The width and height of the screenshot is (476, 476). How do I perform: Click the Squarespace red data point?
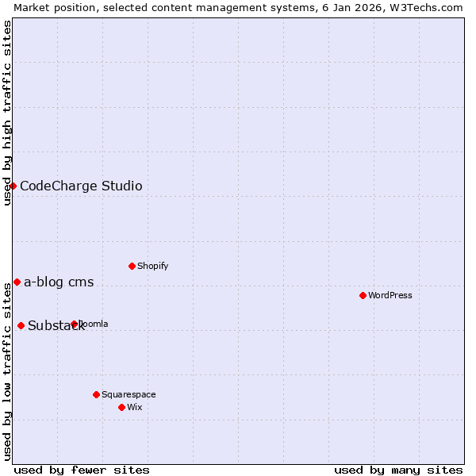pyautogui.click(x=96, y=394)
